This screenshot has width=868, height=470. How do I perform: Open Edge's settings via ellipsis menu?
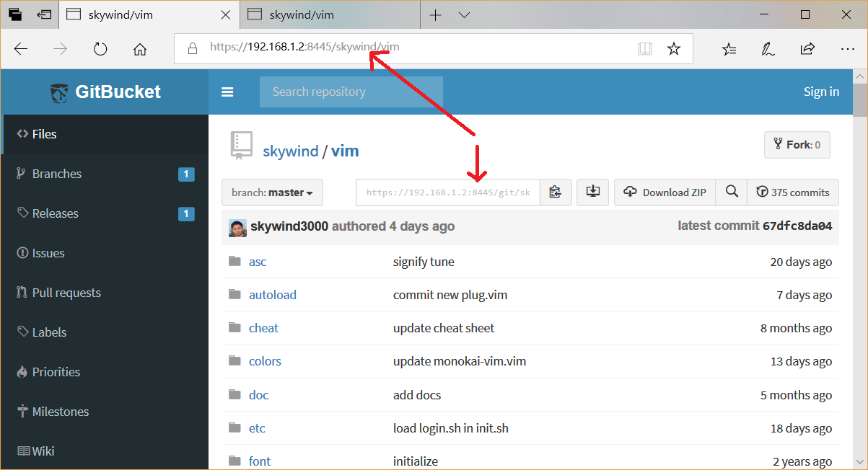pyautogui.click(x=847, y=48)
